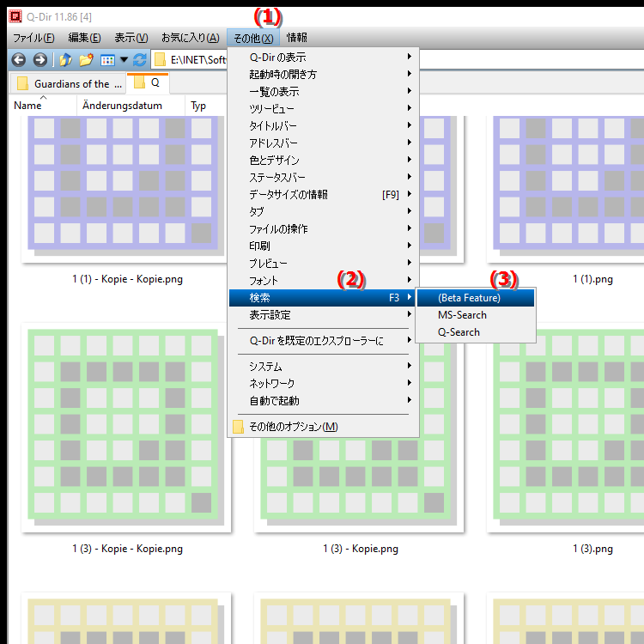Open the 表示(V) menu

131,38
